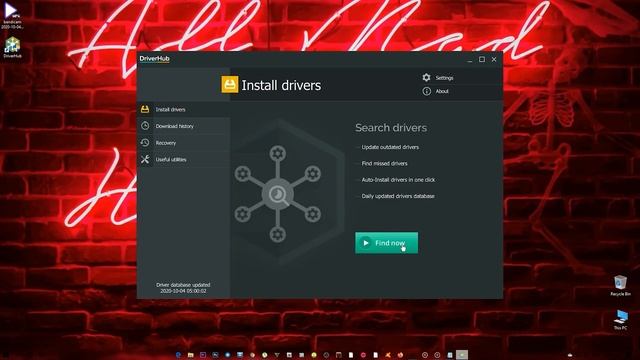Open the Settings text label

point(444,78)
